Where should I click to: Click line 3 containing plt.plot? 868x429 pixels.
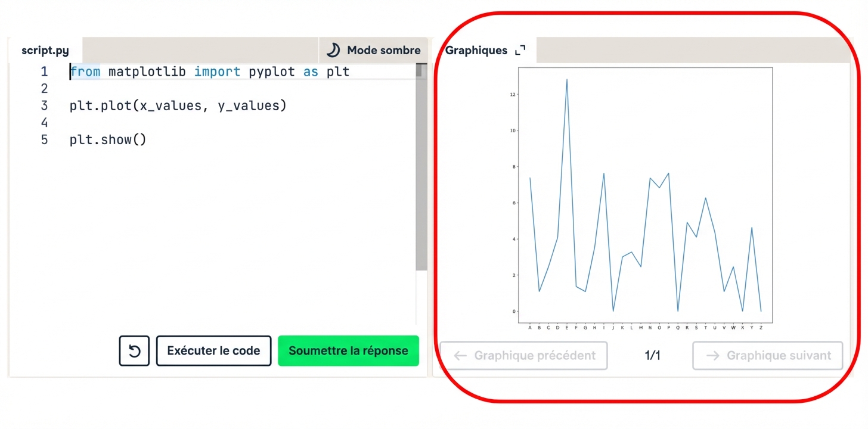pos(177,105)
